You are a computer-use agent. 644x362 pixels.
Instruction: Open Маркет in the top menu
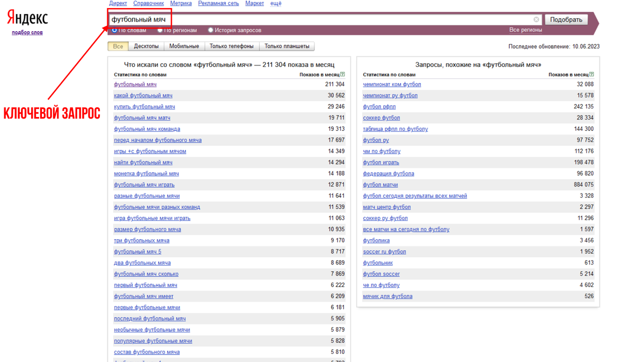click(x=254, y=3)
